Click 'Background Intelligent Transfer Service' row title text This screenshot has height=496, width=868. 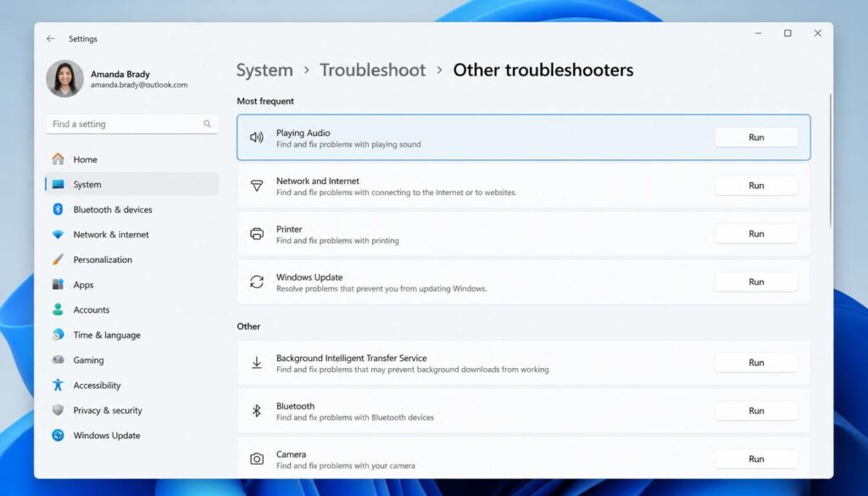click(352, 358)
